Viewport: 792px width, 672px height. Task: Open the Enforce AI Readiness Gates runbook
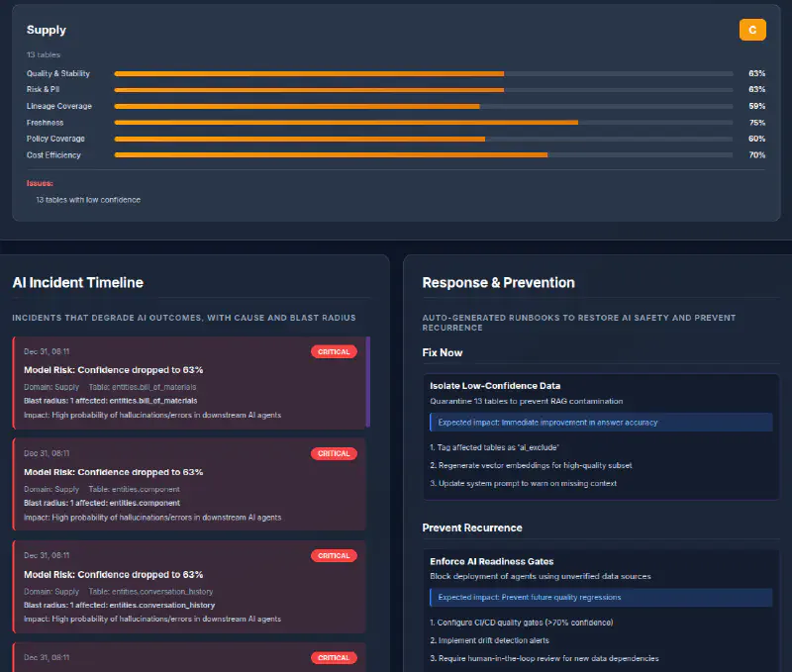[492, 561]
